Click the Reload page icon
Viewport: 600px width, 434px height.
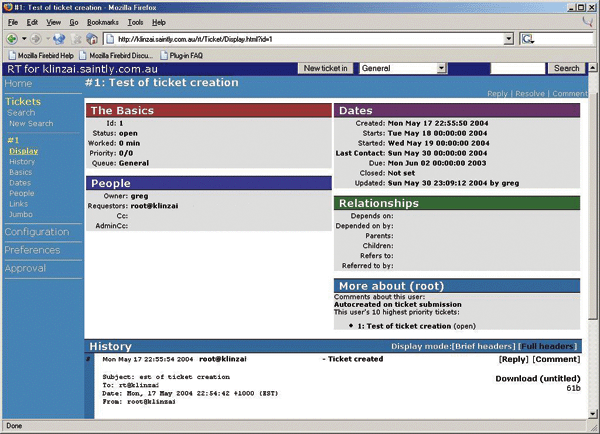coord(58,39)
